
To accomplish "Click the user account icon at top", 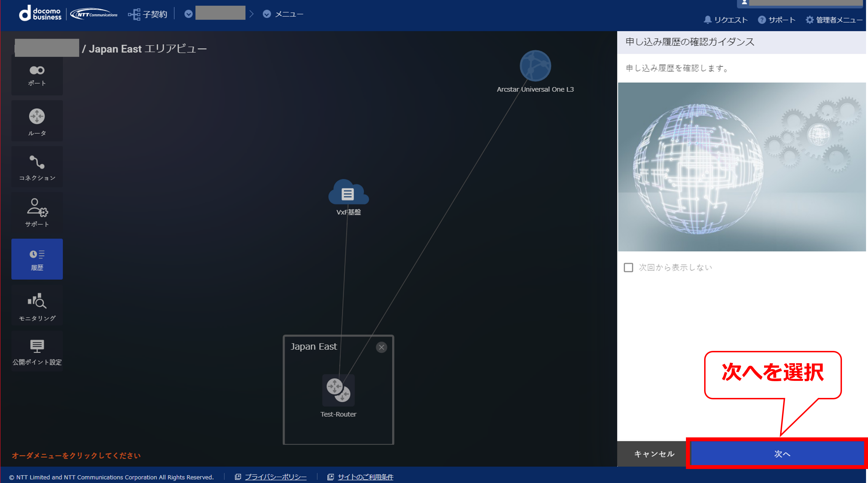I will [745, 2].
